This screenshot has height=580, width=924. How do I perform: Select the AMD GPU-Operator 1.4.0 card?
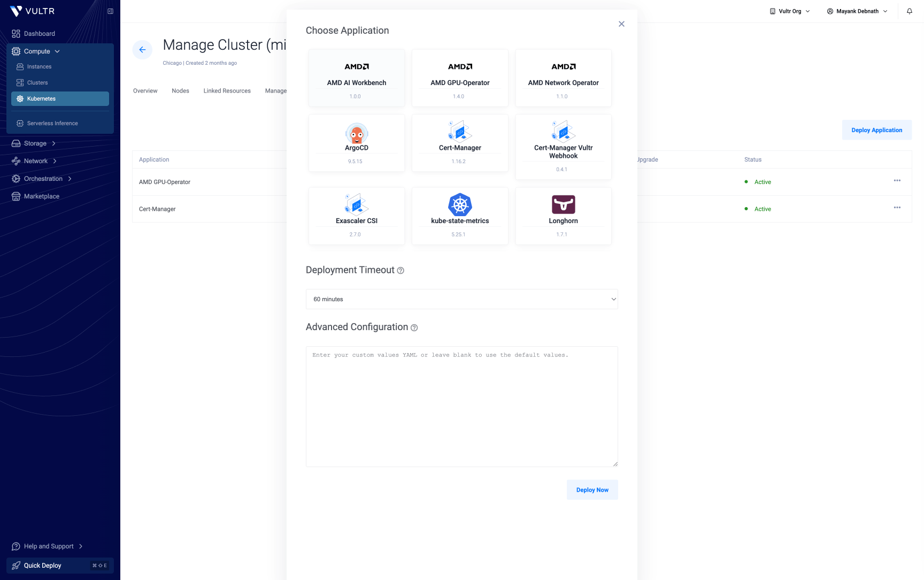[x=460, y=78]
